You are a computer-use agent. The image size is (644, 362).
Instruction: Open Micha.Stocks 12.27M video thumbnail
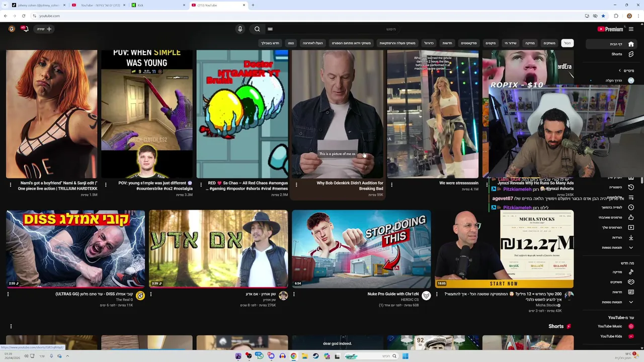point(504,249)
